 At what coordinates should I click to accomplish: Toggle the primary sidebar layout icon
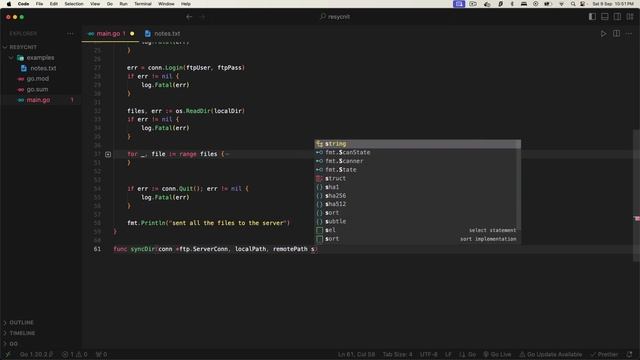[x=592, y=17]
